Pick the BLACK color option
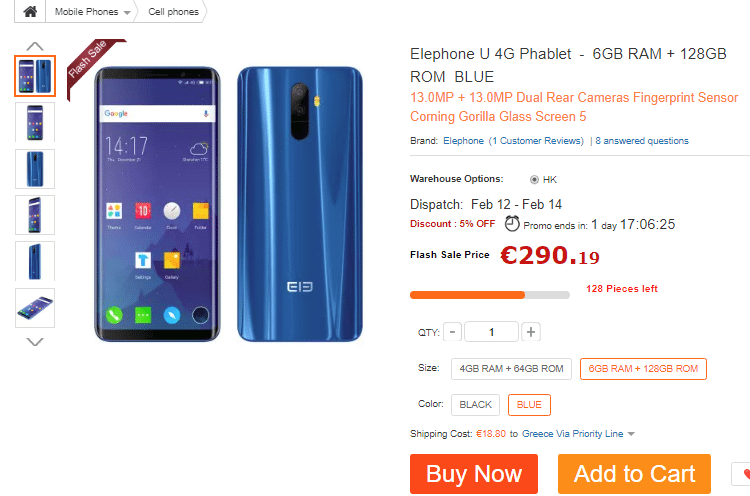Image resolution: width=750 pixels, height=496 pixels. click(475, 405)
